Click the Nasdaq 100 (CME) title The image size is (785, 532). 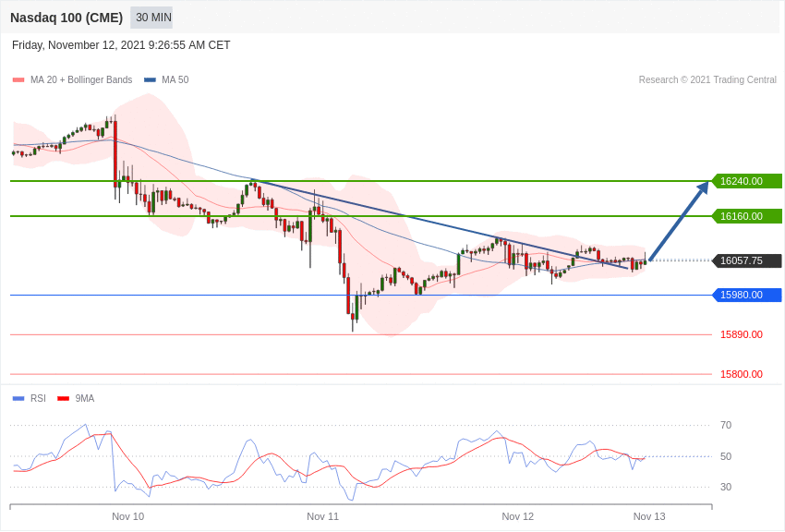tap(66, 18)
